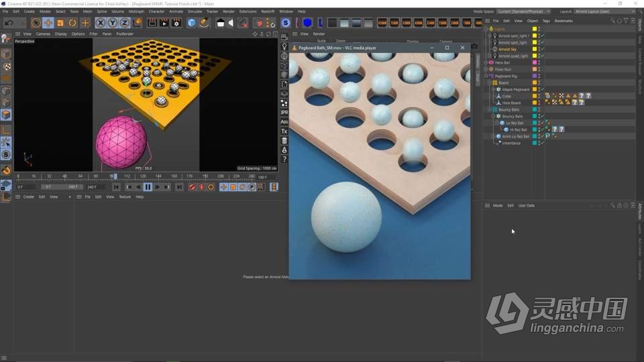Image resolution: width=644 pixels, height=362 pixels.
Task: Click the current frame 0 F field
Action: click(x=27, y=187)
